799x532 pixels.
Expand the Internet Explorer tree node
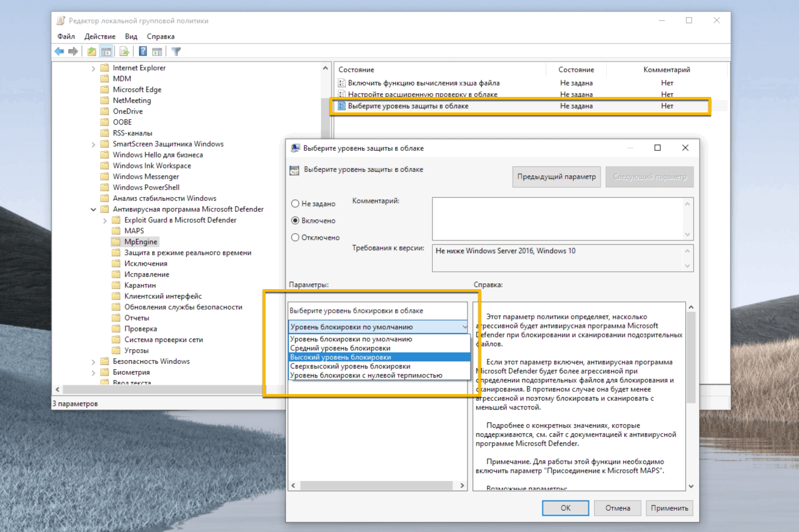(93, 68)
